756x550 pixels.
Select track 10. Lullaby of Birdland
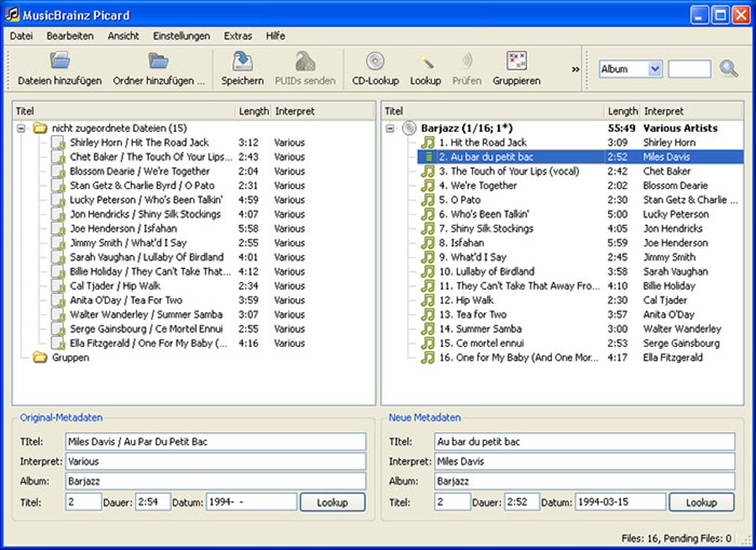point(486,271)
